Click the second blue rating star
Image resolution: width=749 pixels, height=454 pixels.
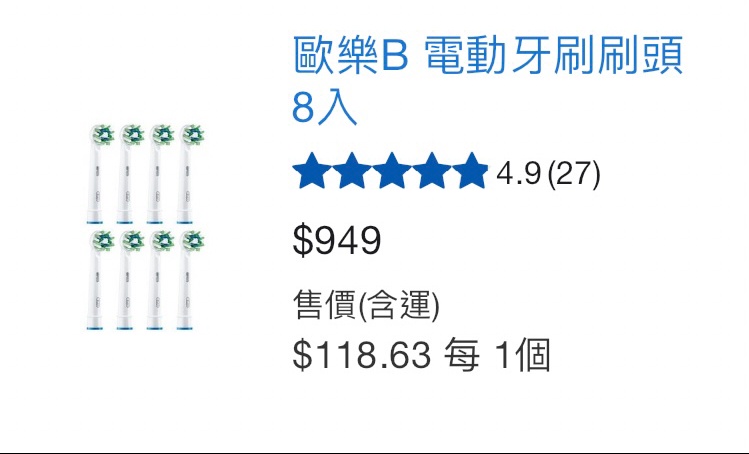352,171
